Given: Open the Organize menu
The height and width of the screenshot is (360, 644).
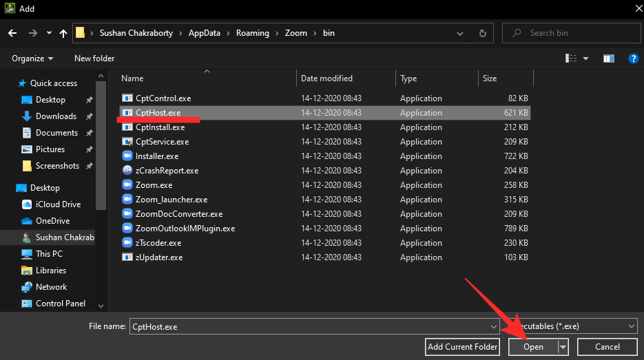Looking at the screenshot, I should (32, 59).
